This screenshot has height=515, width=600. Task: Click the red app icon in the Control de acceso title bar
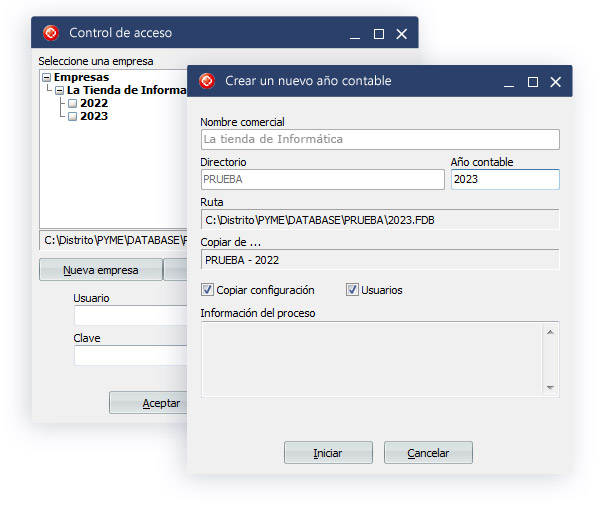tap(50, 33)
